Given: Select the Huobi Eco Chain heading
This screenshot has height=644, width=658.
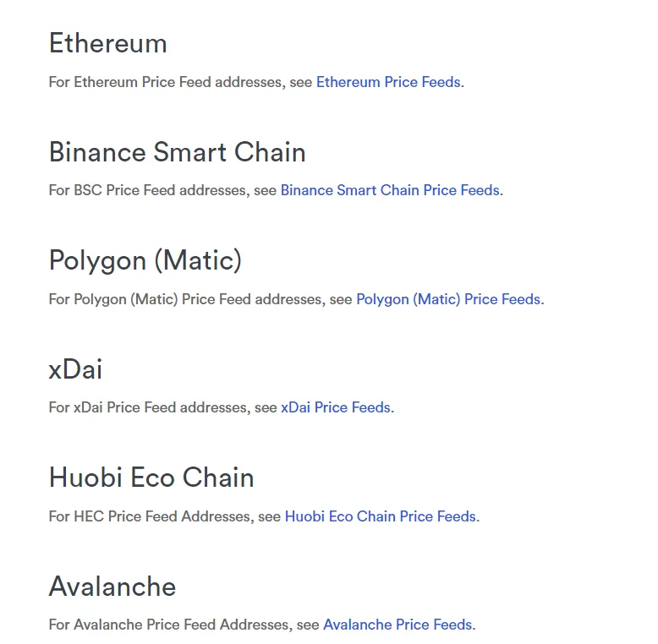Looking at the screenshot, I should [151, 478].
